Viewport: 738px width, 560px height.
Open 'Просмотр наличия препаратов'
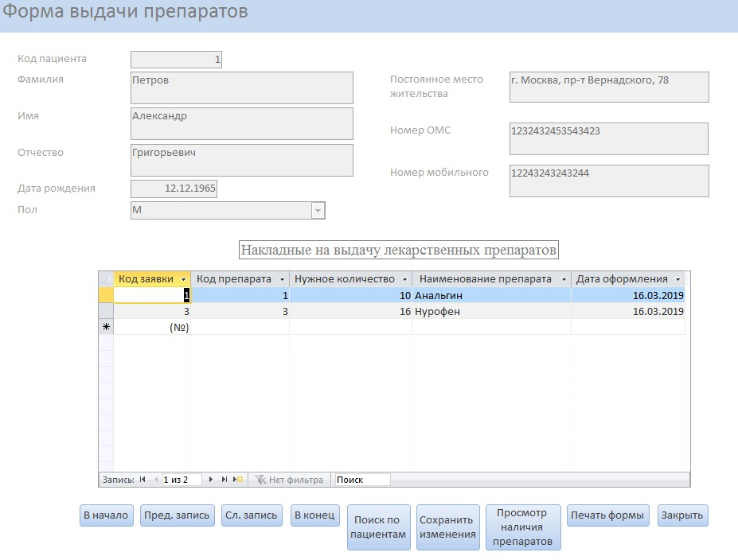(x=523, y=527)
